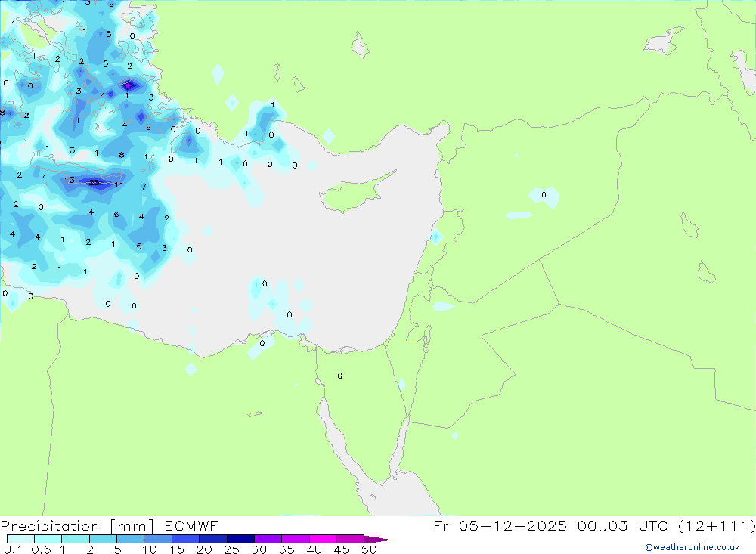This screenshot has width=756, height=554.
Task: Pick the 0.5–1 mm legend swatch
Action: pos(48,539)
